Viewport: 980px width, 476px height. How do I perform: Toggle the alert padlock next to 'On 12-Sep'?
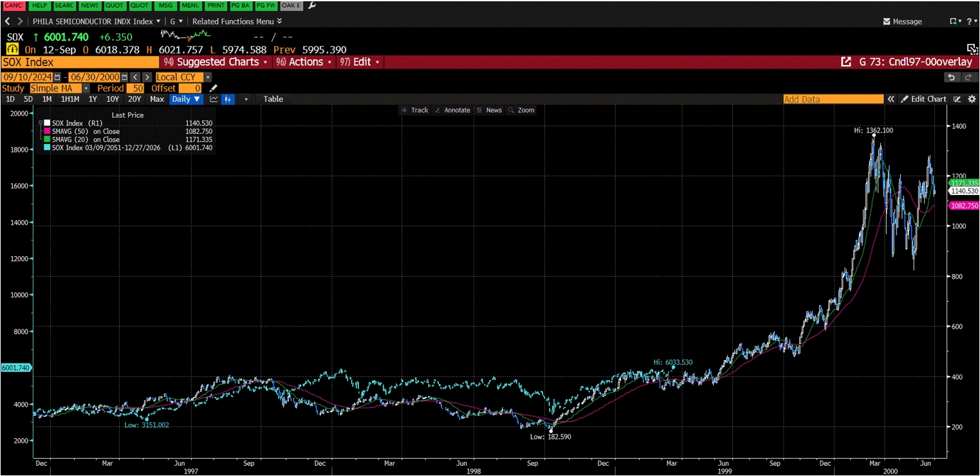tap(12, 49)
